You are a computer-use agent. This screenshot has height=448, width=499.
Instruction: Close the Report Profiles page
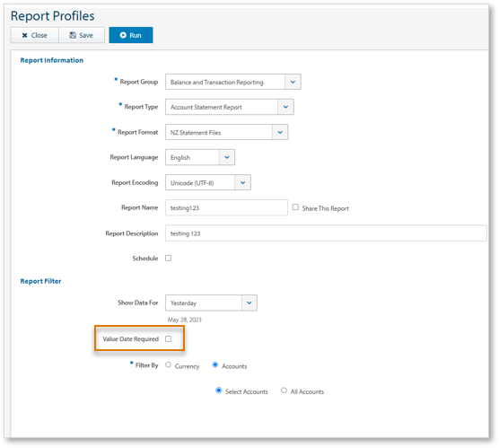pyautogui.click(x=35, y=35)
